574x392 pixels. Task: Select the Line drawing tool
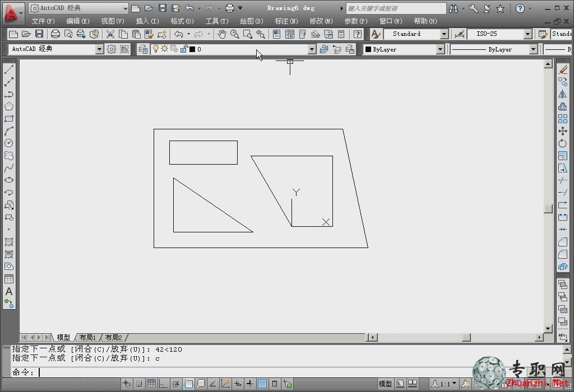(9, 69)
